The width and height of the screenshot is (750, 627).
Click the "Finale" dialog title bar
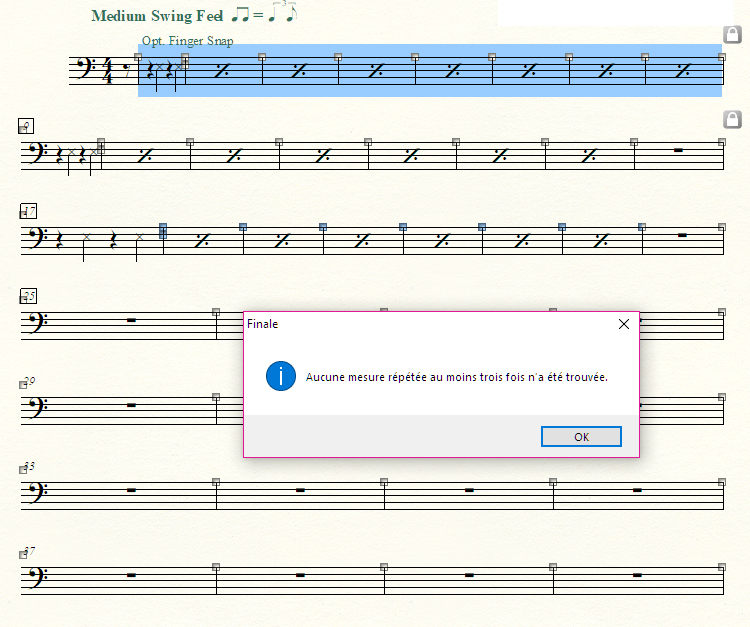click(x=420, y=324)
